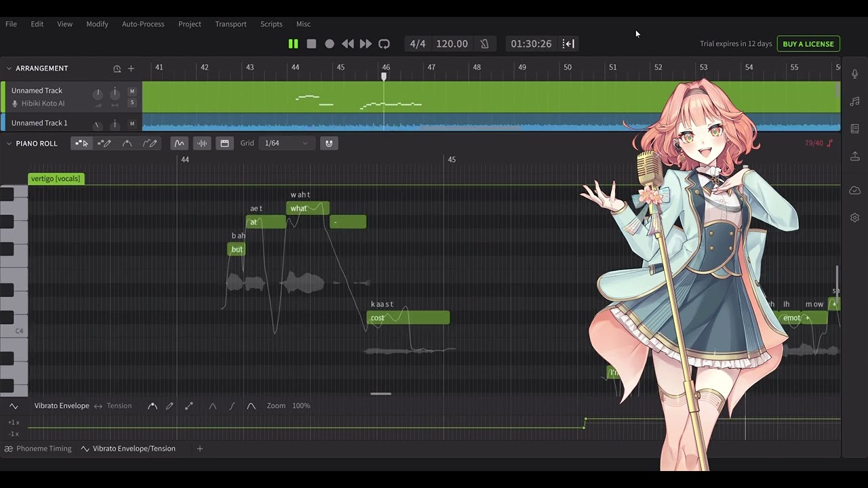Solo the Hibiki Koto AI track
The image size is (868, 488).
(x=132, y=103)
